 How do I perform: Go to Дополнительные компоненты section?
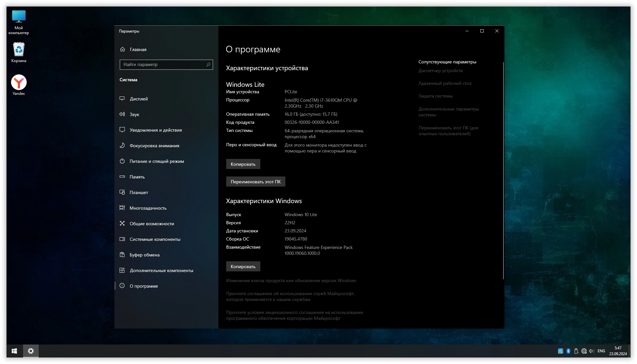(x=161, y=270)
